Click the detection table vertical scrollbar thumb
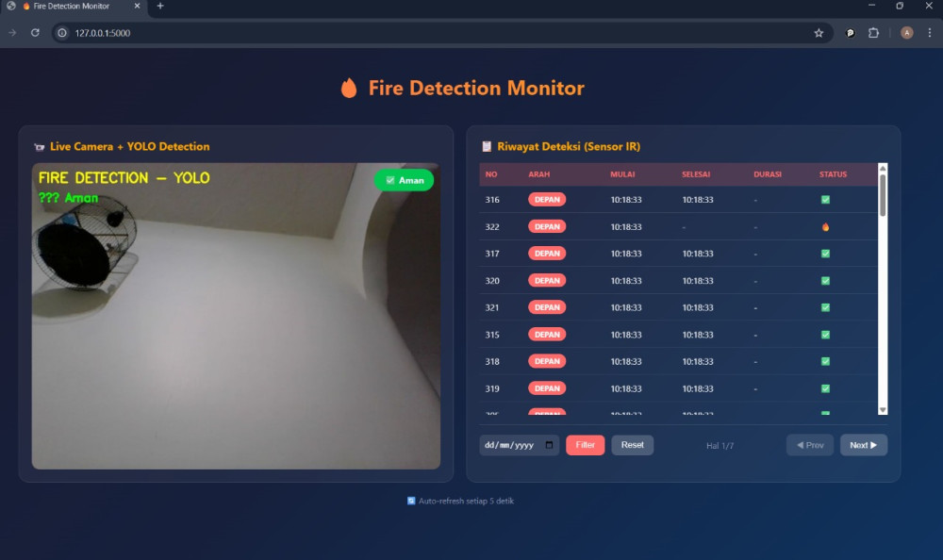Screen dimensions: 943x560 coord(883,193)
